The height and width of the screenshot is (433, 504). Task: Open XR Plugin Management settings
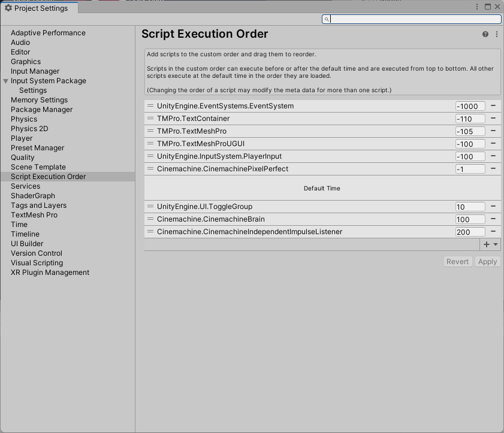tap(50, 272)
